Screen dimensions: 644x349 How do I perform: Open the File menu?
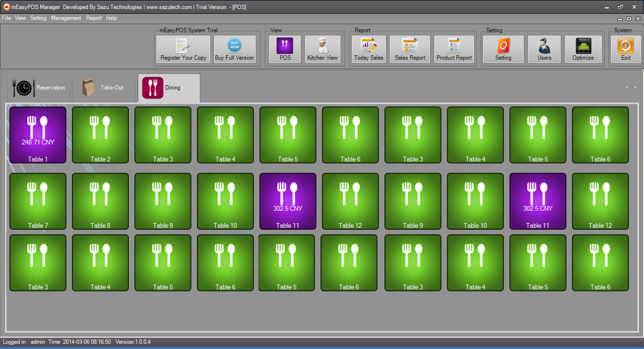coord(6,18)
